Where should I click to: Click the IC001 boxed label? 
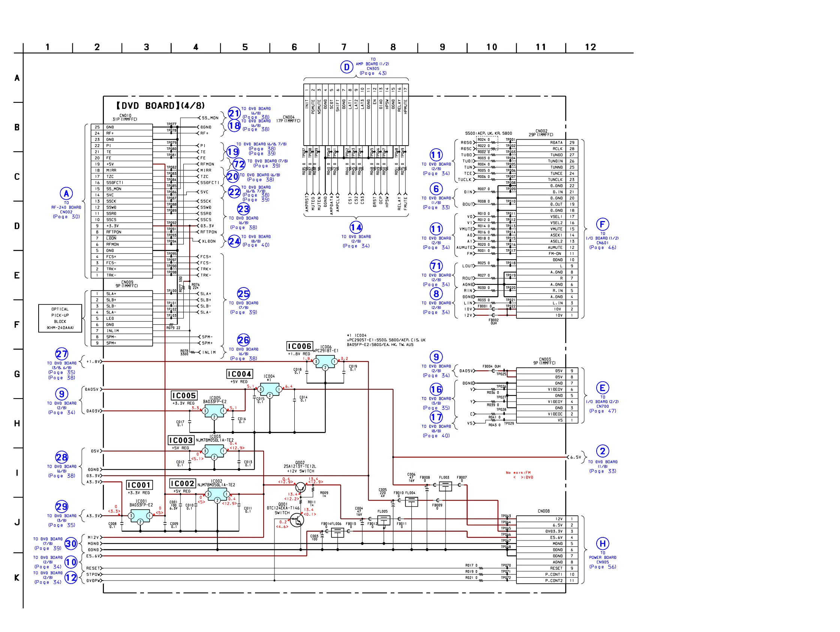pyautogui.click(x=139, y=485)
